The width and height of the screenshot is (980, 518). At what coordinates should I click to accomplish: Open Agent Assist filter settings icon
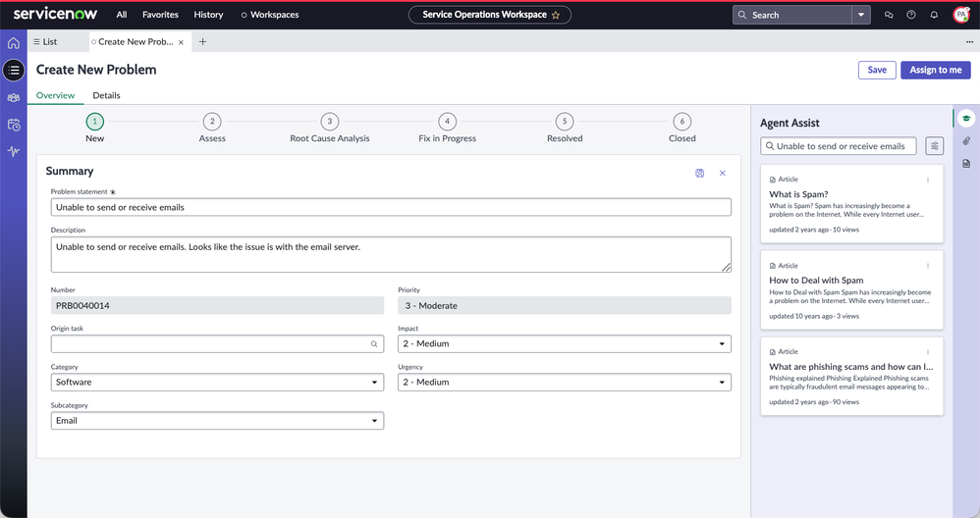pyautogui.click(x=935, y=146)
